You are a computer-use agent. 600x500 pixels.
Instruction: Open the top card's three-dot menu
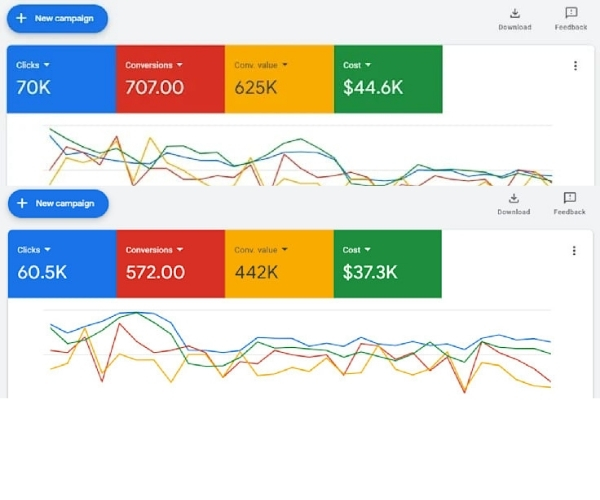[575, 66]
